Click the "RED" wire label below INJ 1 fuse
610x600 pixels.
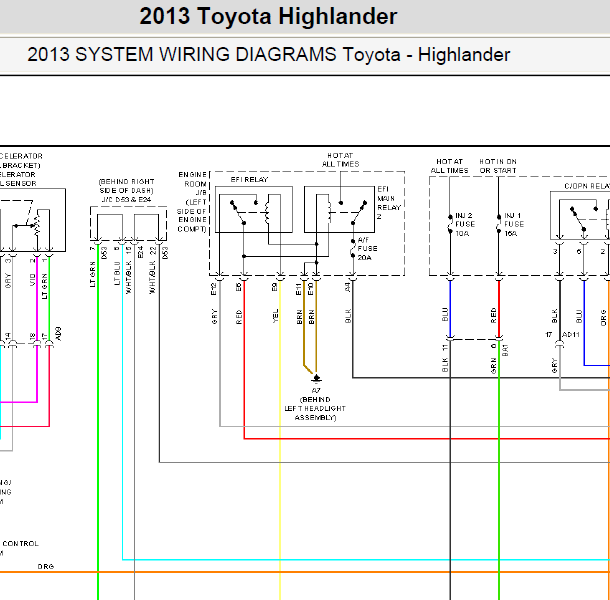493,315
